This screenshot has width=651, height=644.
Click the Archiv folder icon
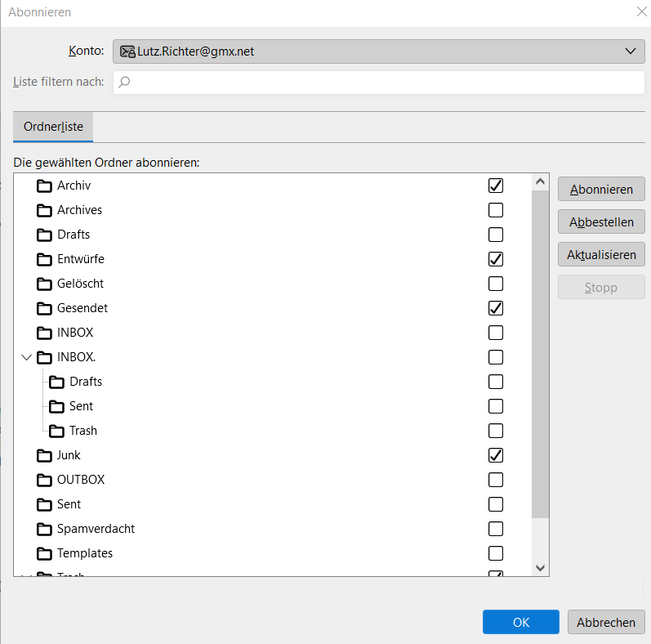(x=44, y=186)
